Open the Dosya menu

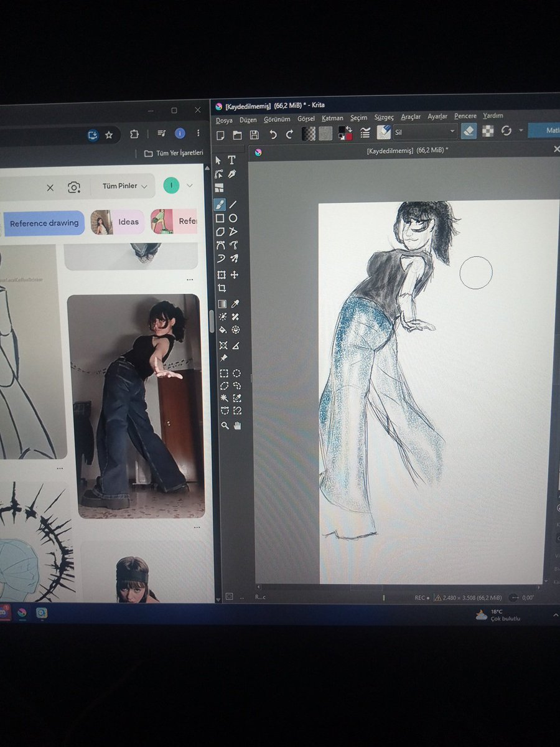[x=224, y=120]
